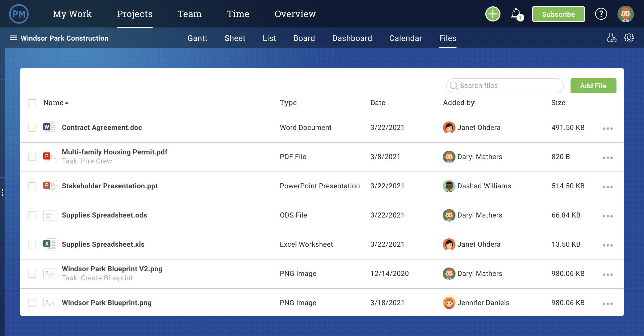Open the user profile avatar

(626, 14)
